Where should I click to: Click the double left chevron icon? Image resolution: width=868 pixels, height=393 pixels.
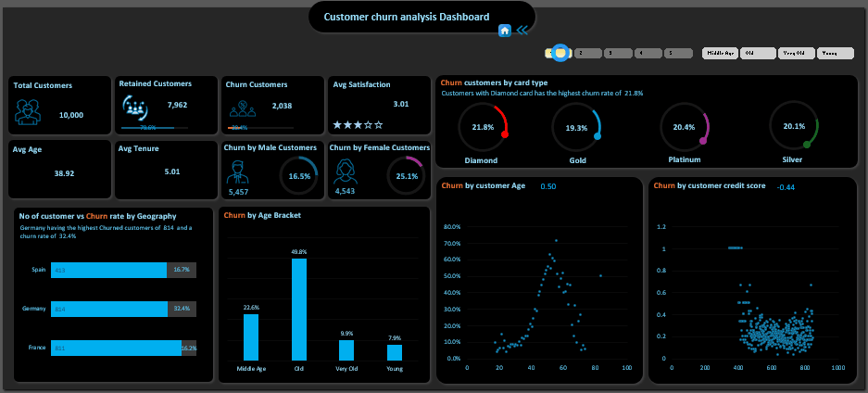[x=523, y=31]
